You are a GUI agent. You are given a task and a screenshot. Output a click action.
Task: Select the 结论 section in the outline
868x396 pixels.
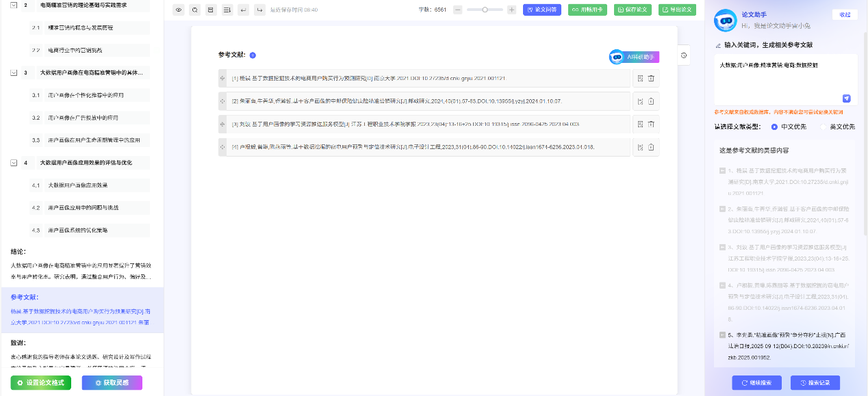[x=81, y=265]
